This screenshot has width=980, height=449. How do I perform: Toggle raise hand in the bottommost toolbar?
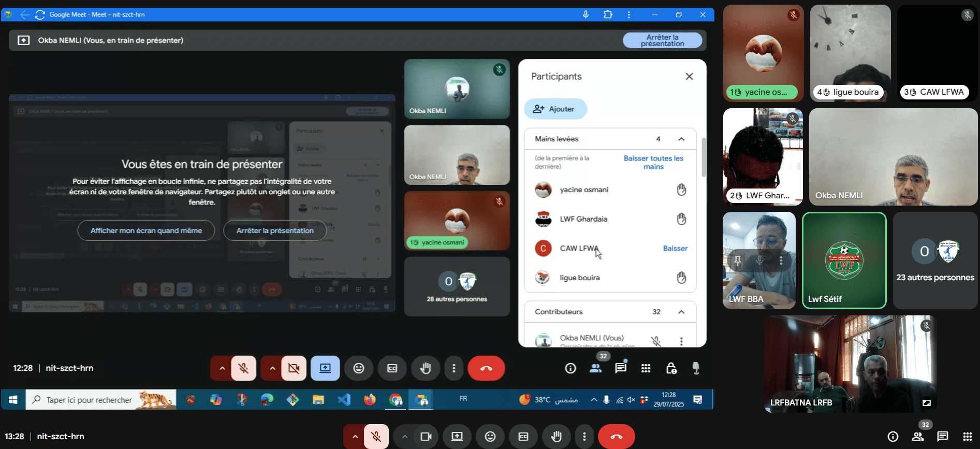(x=557, y=437)
